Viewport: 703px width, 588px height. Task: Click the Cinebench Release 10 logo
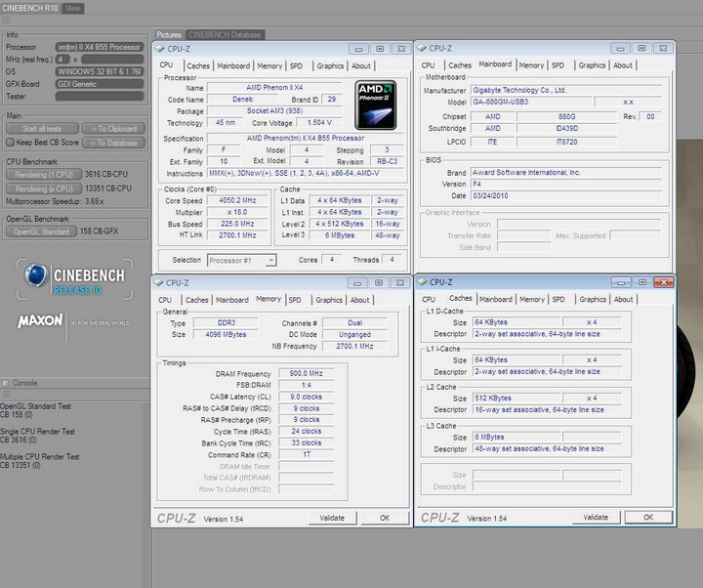click(x=75, y=280)
